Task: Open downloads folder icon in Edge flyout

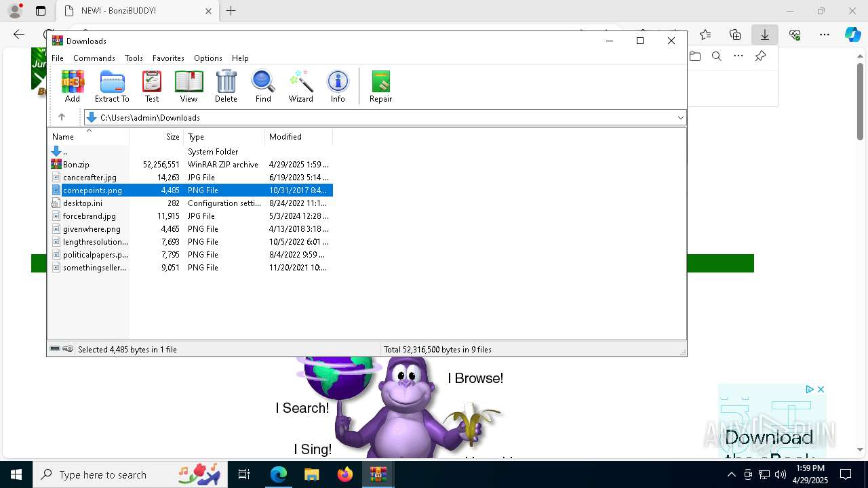Action: (694, 56)
